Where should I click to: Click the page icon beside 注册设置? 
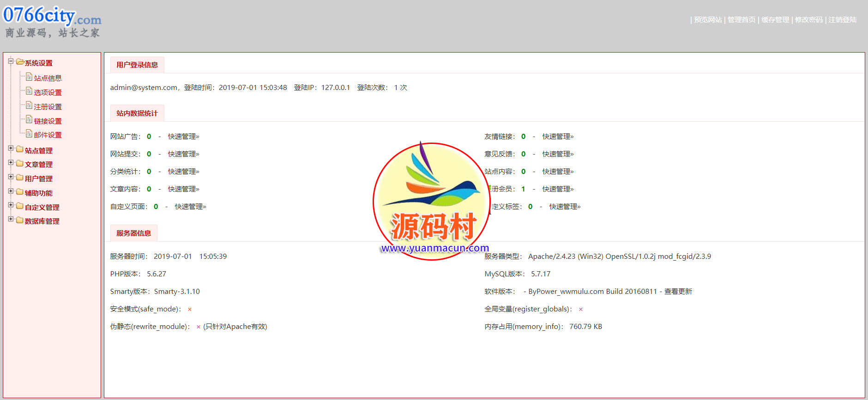point(29,106)
